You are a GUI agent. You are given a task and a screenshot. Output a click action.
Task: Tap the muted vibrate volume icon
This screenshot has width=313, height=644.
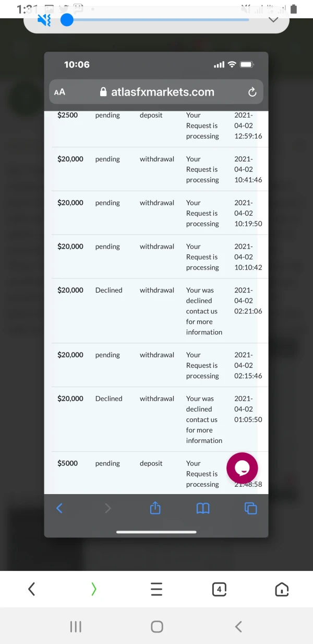coord(44,20)
